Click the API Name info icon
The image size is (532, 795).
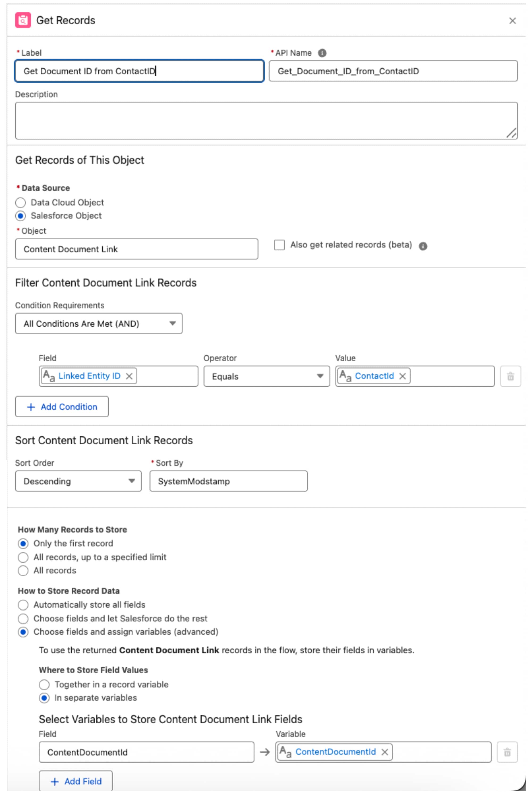pos(322,53)
